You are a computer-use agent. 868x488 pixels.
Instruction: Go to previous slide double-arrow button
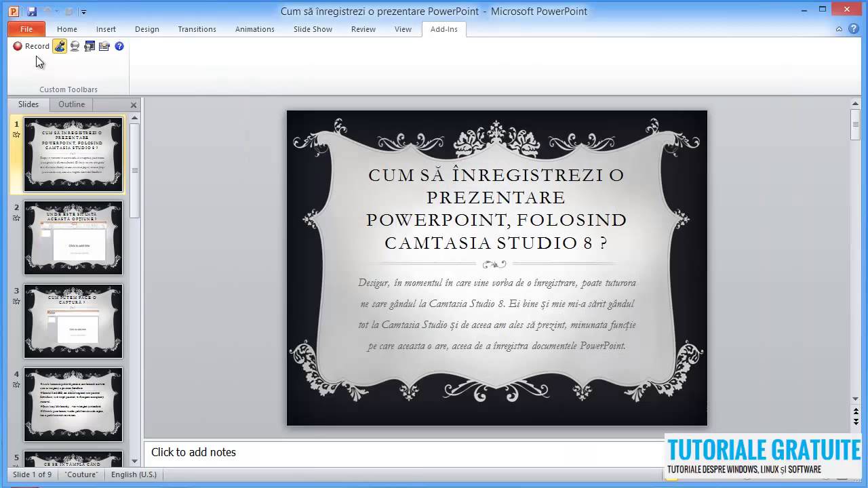pyautogui.click(x=856, y=412)
